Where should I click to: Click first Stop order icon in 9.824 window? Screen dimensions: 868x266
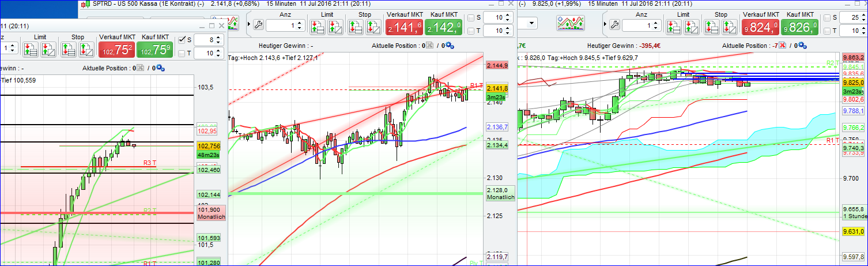[x=711, y=26]
